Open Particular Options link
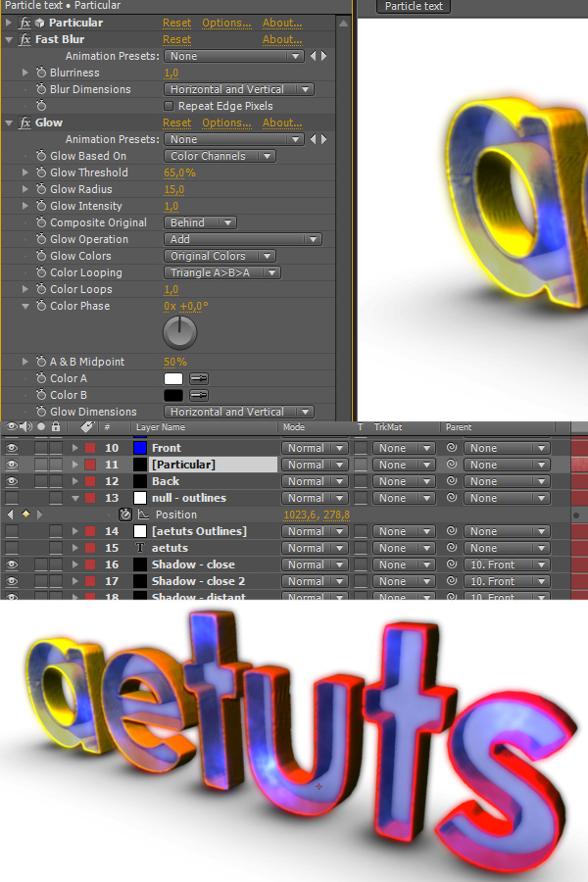Image resolution: width=588 pixels, height=882 pixels. 226,24
